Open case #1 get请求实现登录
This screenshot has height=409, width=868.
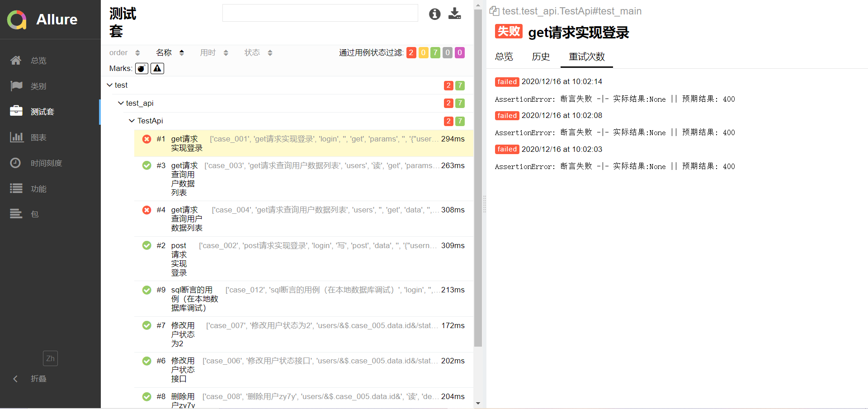point(304,143)
